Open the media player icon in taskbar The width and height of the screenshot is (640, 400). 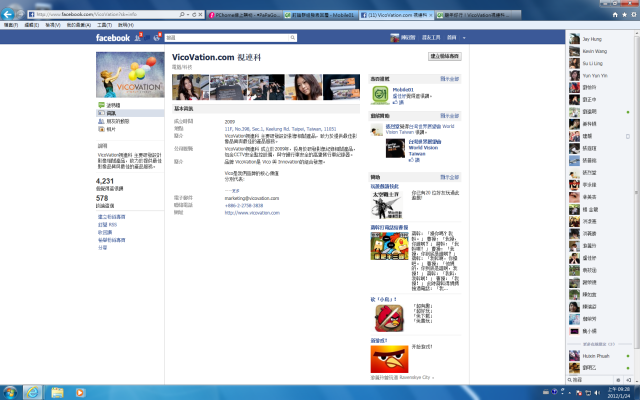coord(80,393)
